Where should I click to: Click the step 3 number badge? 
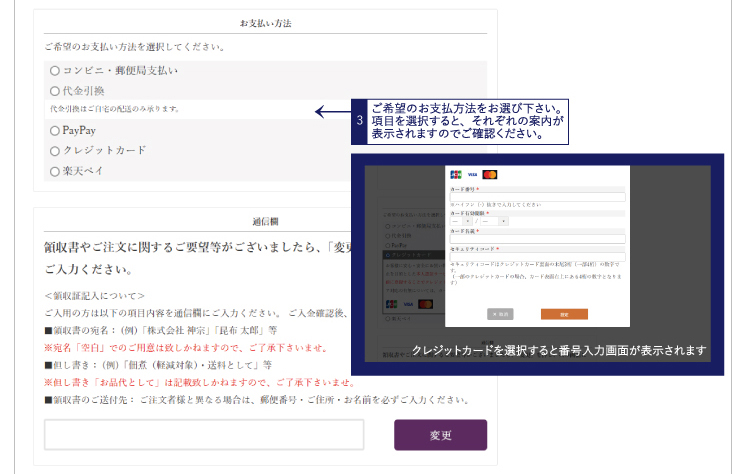coord(359,121)
